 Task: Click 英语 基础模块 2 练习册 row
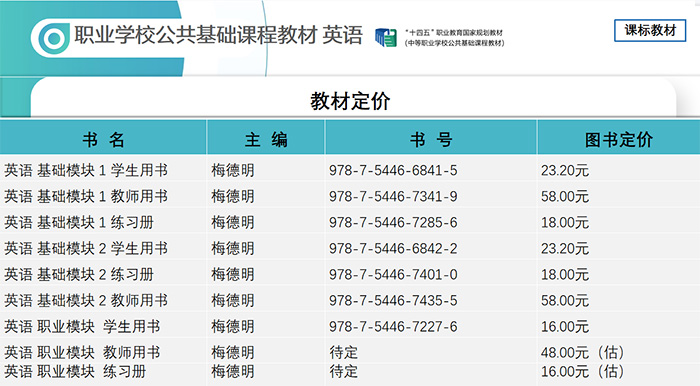click(350, 273)
